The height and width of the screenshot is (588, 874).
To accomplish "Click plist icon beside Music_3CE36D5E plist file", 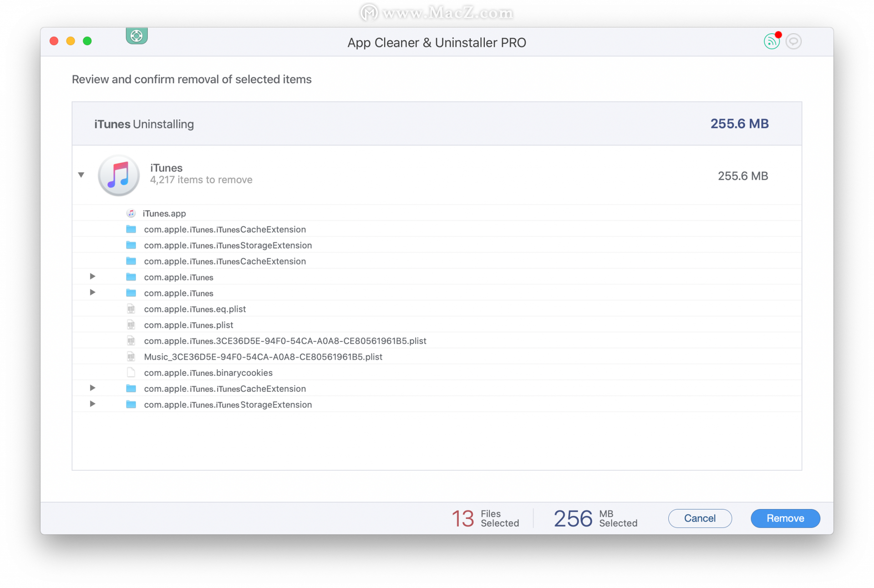I will click(x=131, y=356).
